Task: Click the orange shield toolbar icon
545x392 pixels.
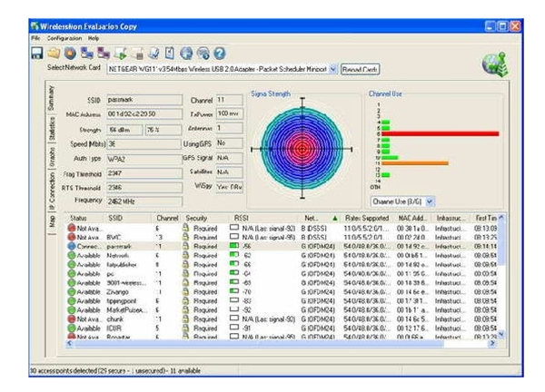Action: pyautogui.click(x=70, y=54)
